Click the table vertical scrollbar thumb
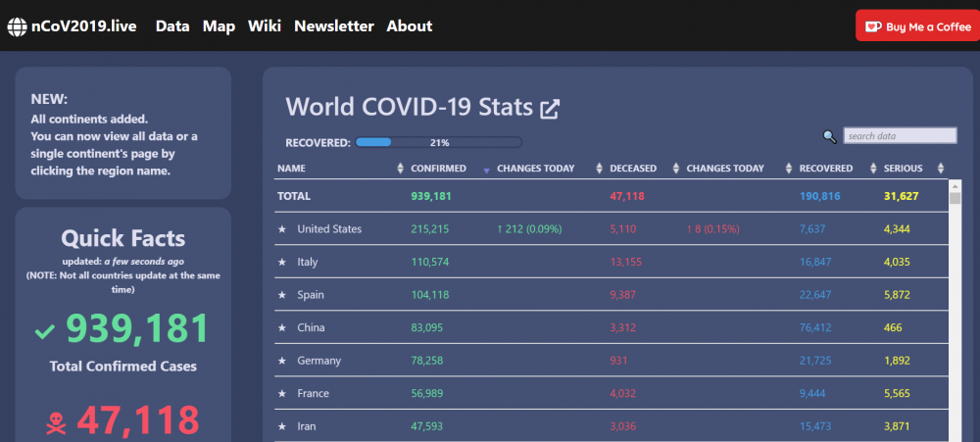This screenshot has height=442, width=980. click(x=955, y=198)
